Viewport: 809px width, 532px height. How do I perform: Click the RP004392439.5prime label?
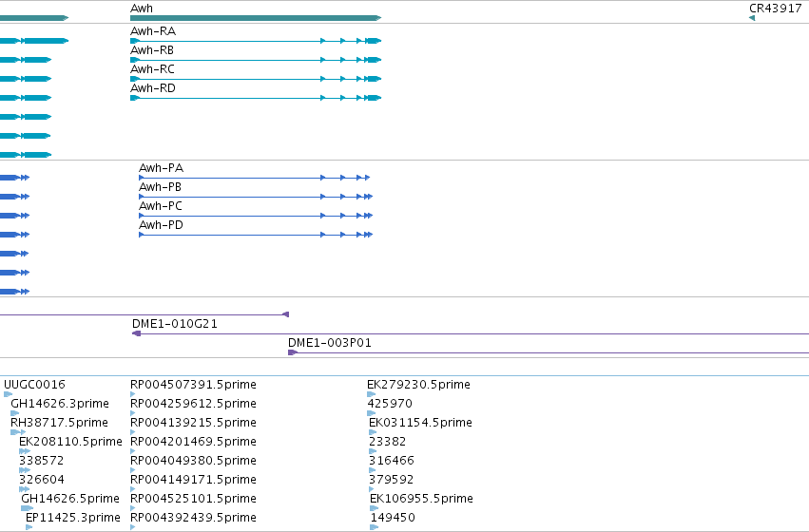(193, 518)
